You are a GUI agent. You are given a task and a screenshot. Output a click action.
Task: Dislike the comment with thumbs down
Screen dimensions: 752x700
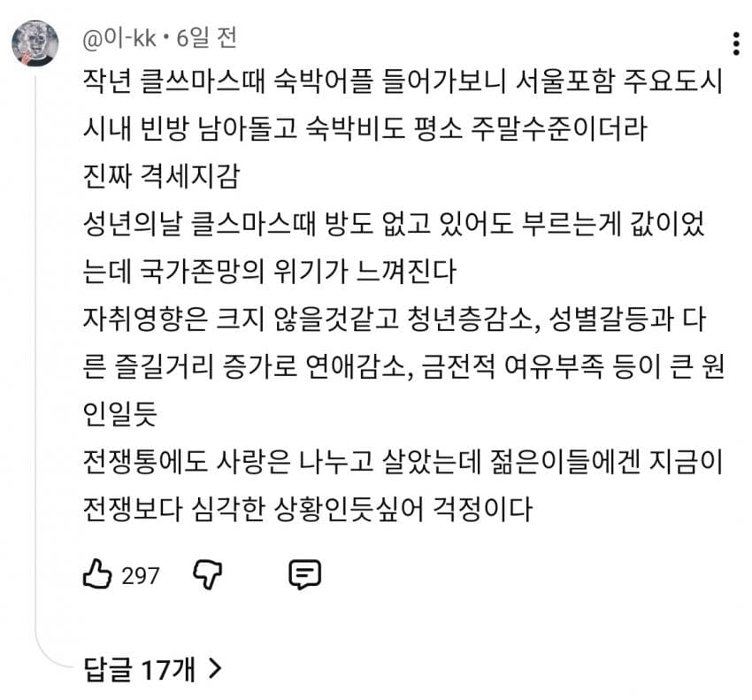tap(209, 575)
